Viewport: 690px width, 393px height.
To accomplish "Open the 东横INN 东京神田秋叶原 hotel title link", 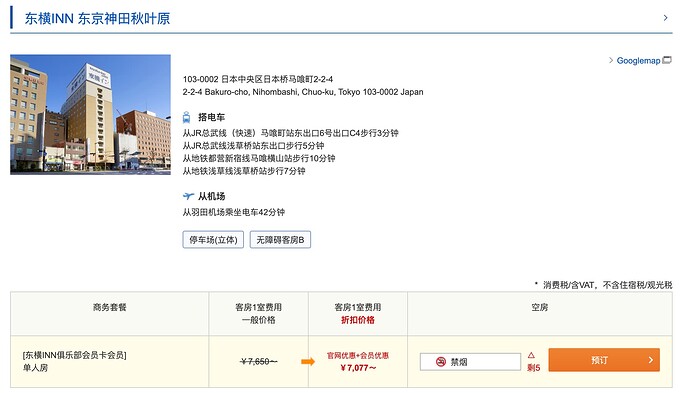I will (x=97, y=18).
